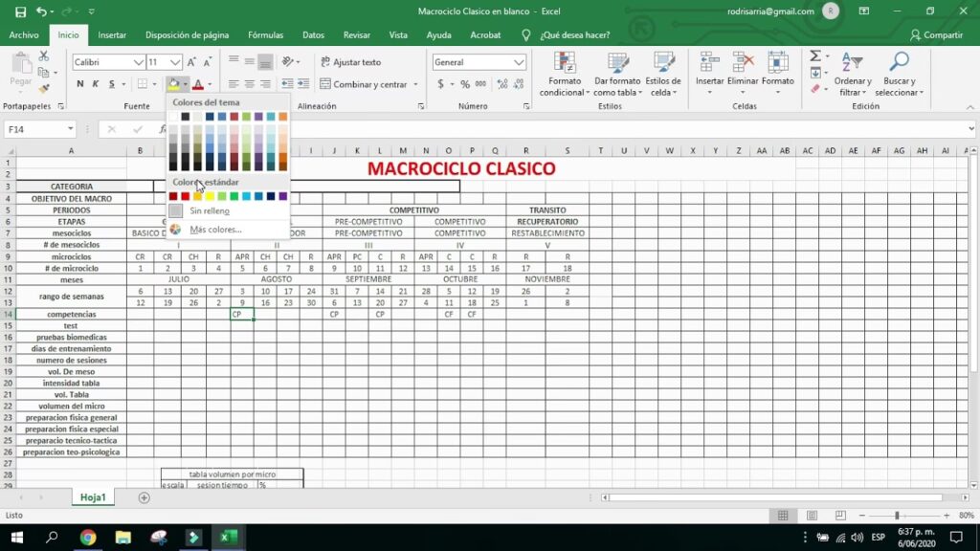Image resolution: width=980 pixels, height=551 pixels.
Task: Click the AutoSum sigma icon
Action: coord(814,56)
